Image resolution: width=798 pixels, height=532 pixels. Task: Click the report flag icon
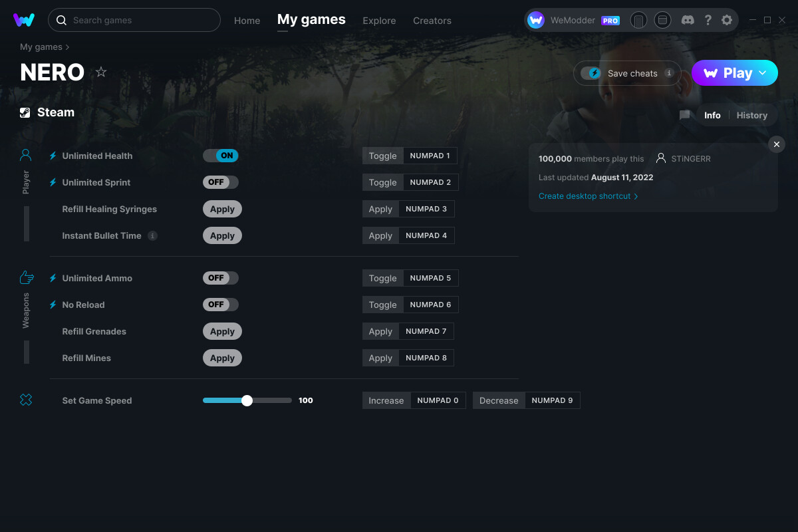685,115
